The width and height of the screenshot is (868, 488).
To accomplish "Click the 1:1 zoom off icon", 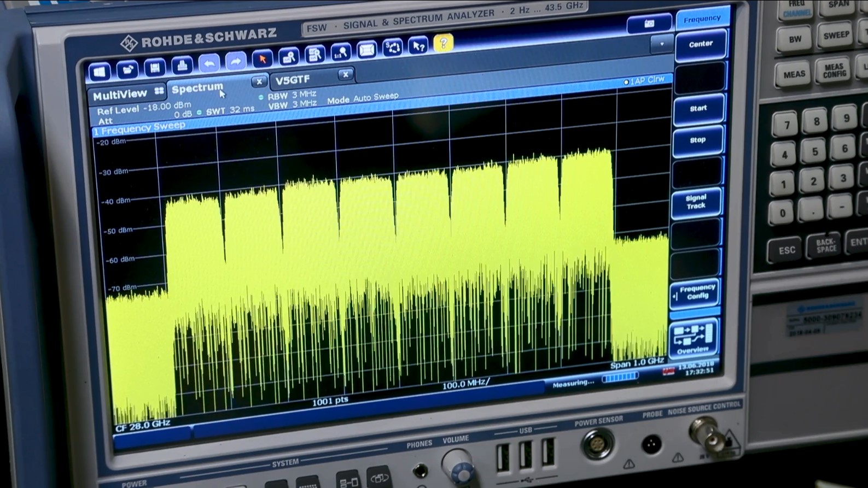I will [341, 52].
